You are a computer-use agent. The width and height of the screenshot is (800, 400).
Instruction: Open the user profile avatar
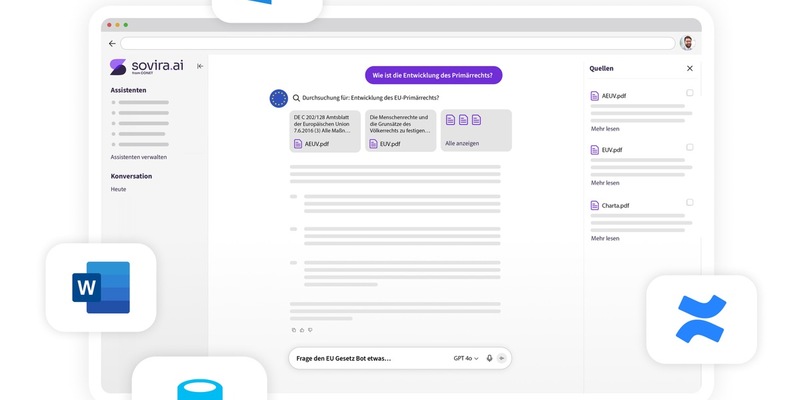[687, 43]
